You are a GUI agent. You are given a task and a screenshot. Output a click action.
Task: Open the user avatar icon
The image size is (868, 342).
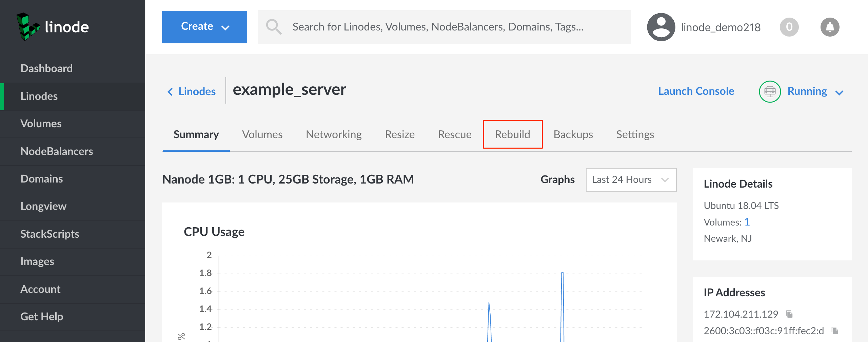click(x=660, y=27)
